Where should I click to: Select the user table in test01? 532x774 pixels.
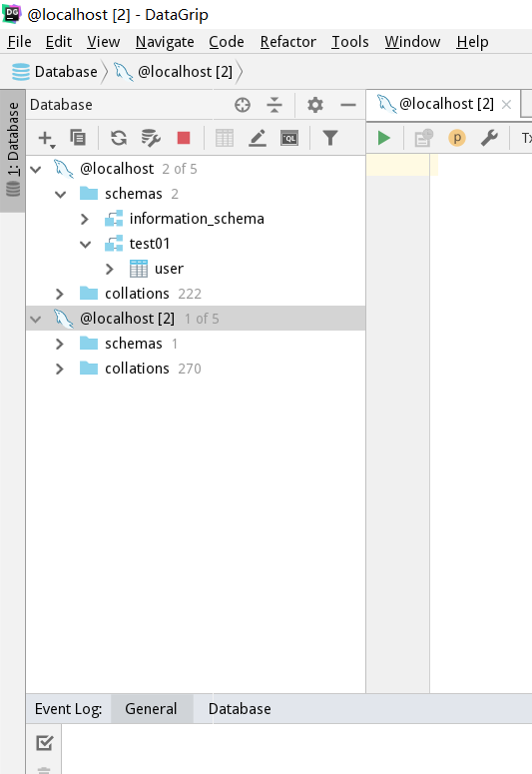(170, 269)
